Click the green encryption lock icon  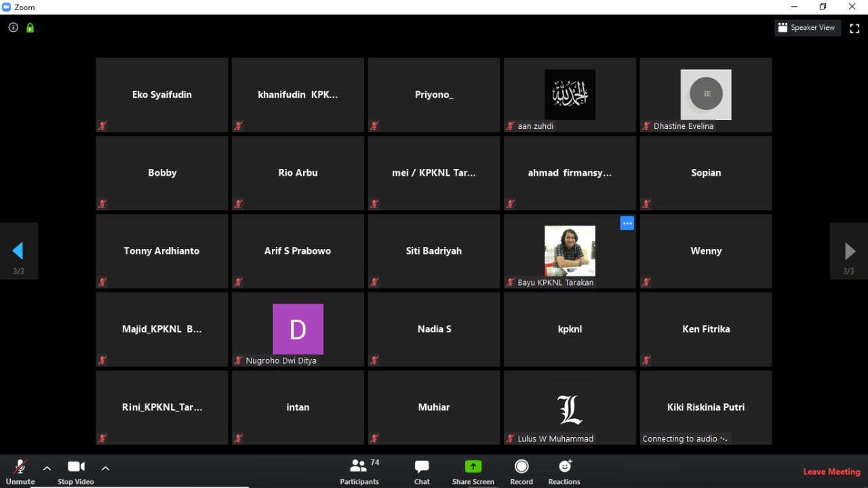tap(30, 28)
